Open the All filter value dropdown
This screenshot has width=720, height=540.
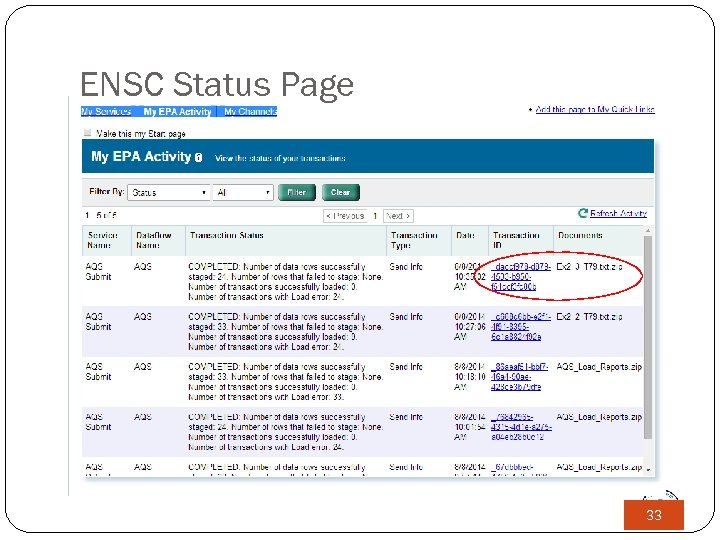point(243,192)
